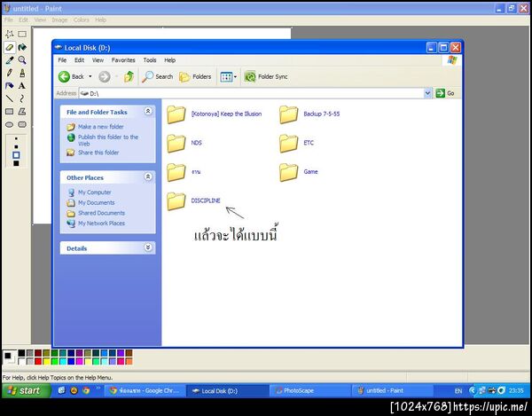Viewport: 532px width, 416px height.
Task: Click Publish this folder to the Web
Action: 108,140
